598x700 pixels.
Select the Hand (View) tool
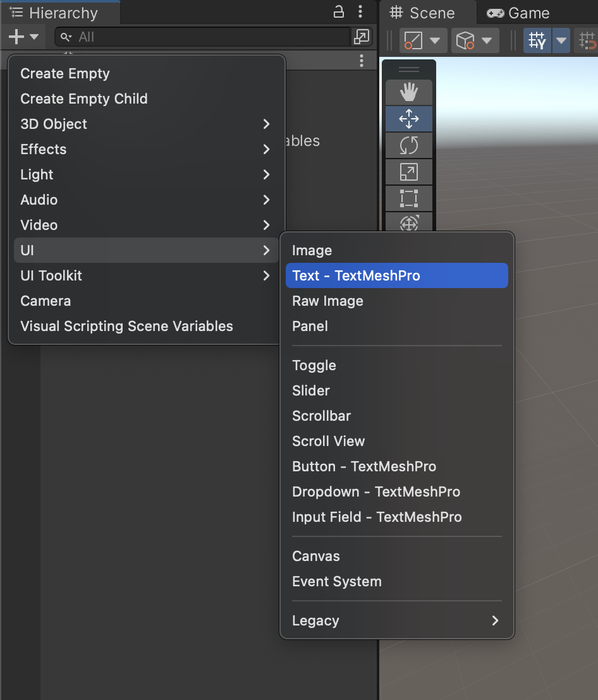pos(408,92)
